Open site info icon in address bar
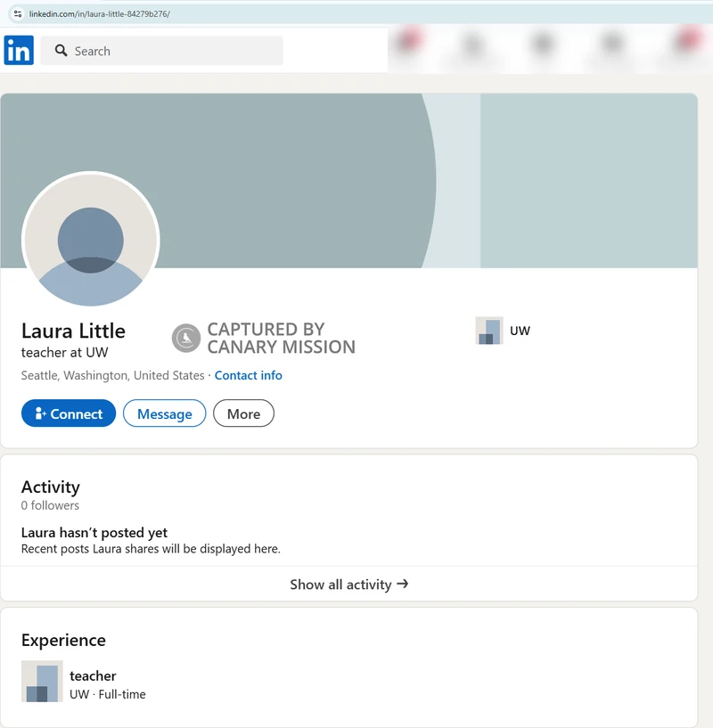This screenshot has width=713, height=728. tap(18, 14)
